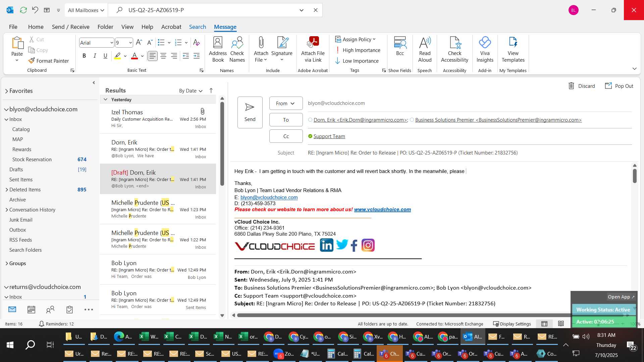Clear the search box with X
644x362 pixels.
click(x=315, y=10)
